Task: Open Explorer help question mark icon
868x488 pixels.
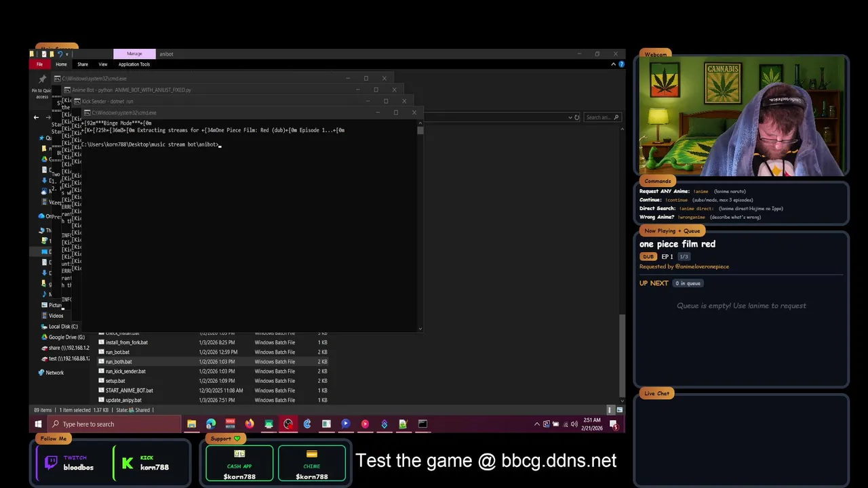Action: (x=621, y=64)
